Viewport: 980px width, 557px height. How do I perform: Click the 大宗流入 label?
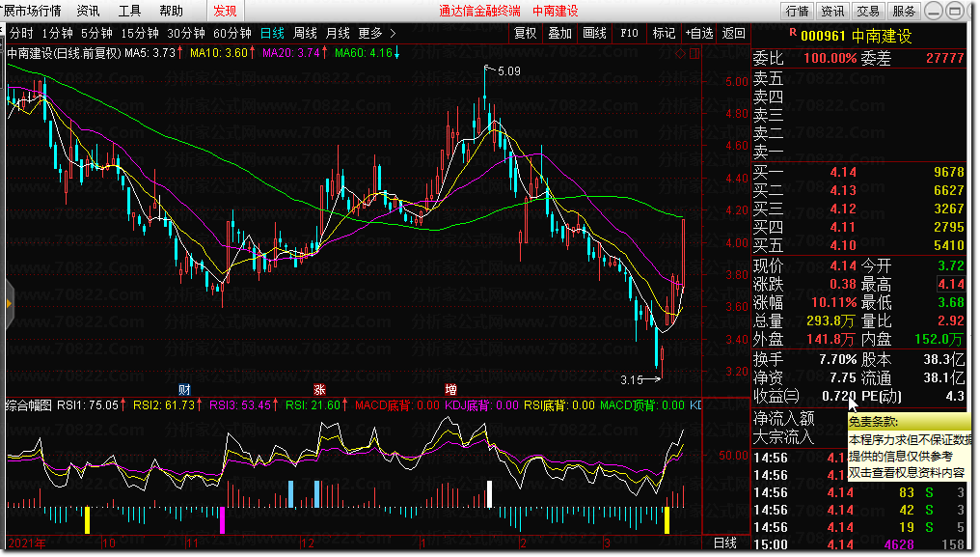[784, 437]
